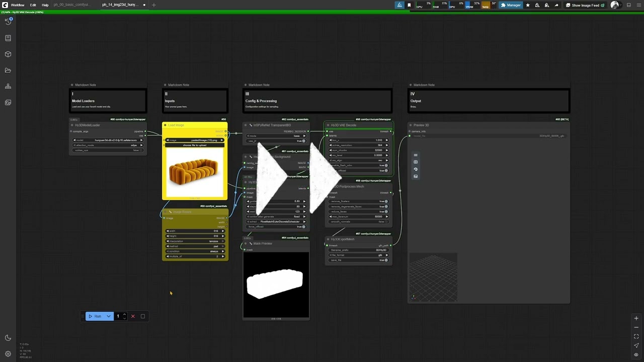Open method dropdown in Image Resize
This screenshot has height=362, width=644.
[195, 246]
